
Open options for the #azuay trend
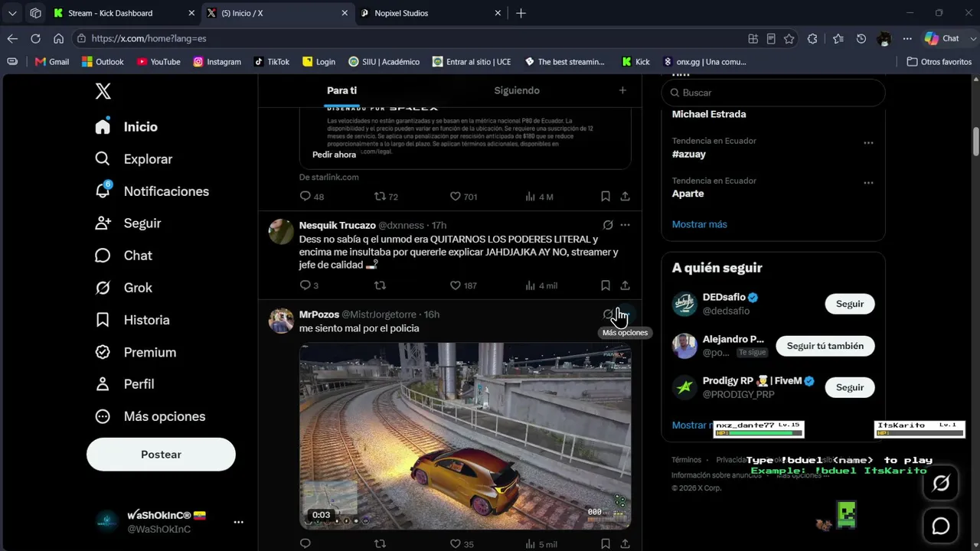[x=868, y=143]
